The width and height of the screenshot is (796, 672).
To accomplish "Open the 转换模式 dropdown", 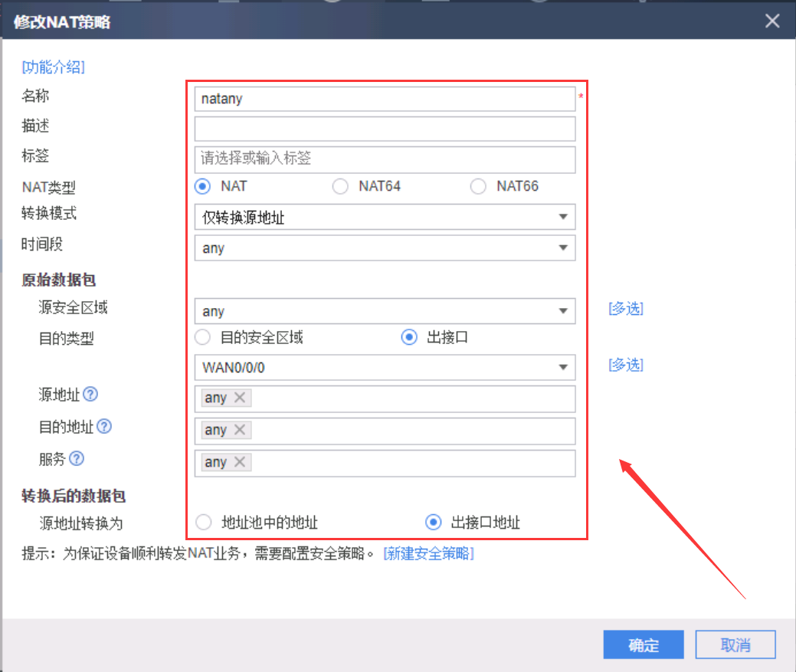I will [x=385, y=218].
